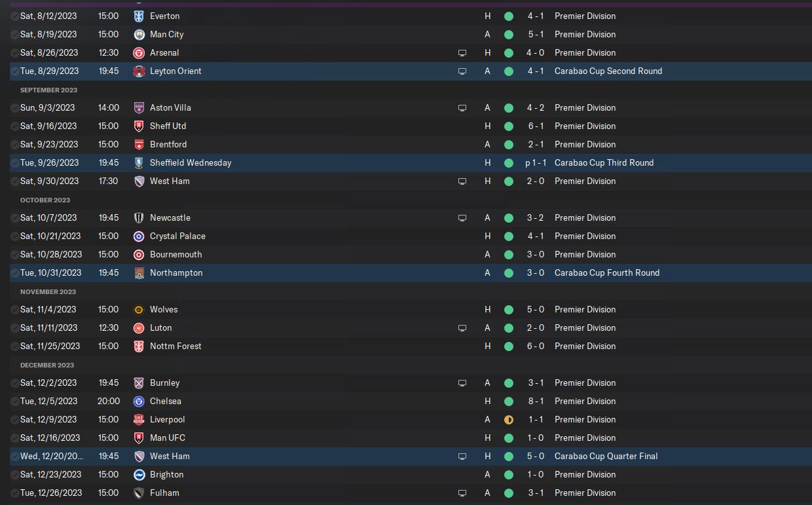
Task: Open Carabao Cup Quarter Final competition link
Action: pos(606,456)
